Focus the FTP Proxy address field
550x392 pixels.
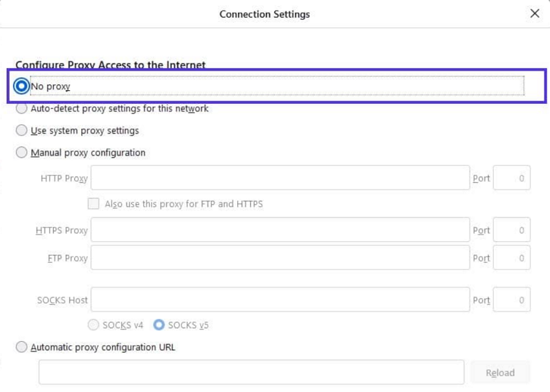[x=280, y=258]
